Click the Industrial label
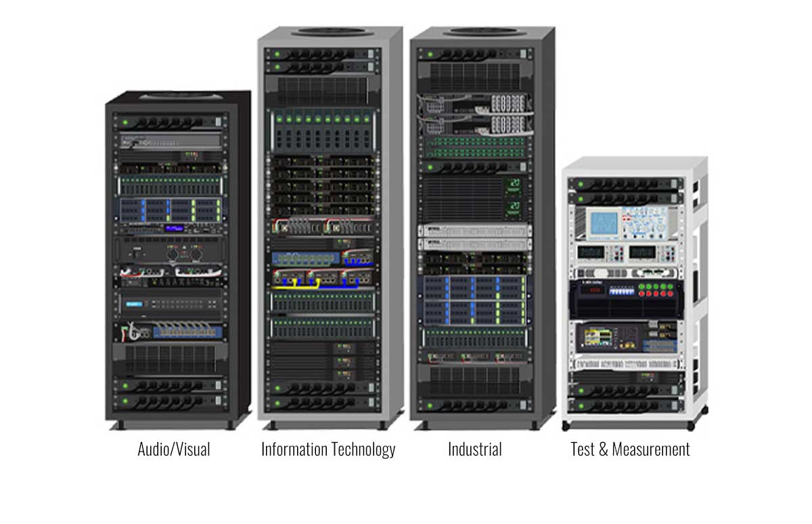 click(x=474, y=449)
